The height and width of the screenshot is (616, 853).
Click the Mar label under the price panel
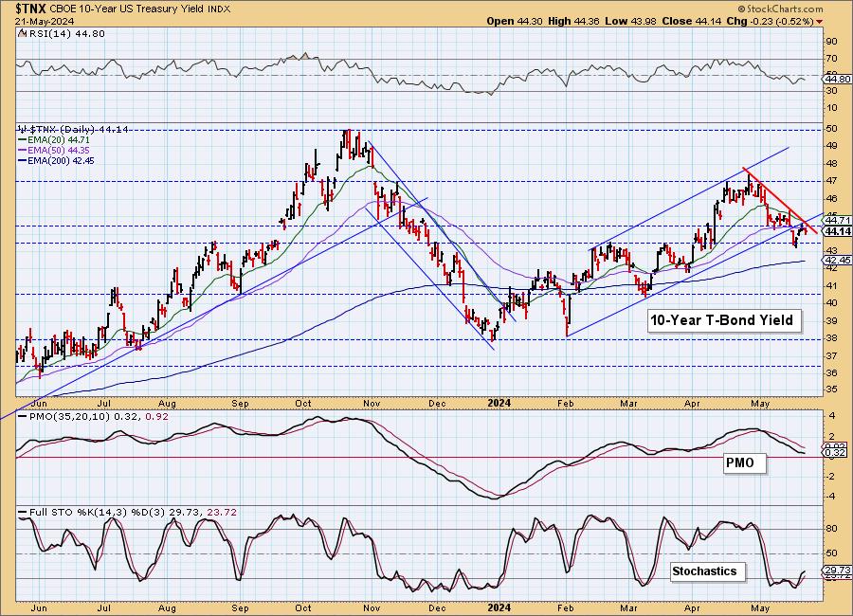coord(629,404)
